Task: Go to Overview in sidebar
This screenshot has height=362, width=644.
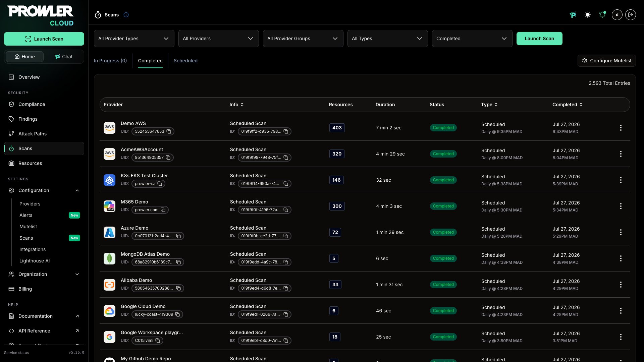Action: 44,77
